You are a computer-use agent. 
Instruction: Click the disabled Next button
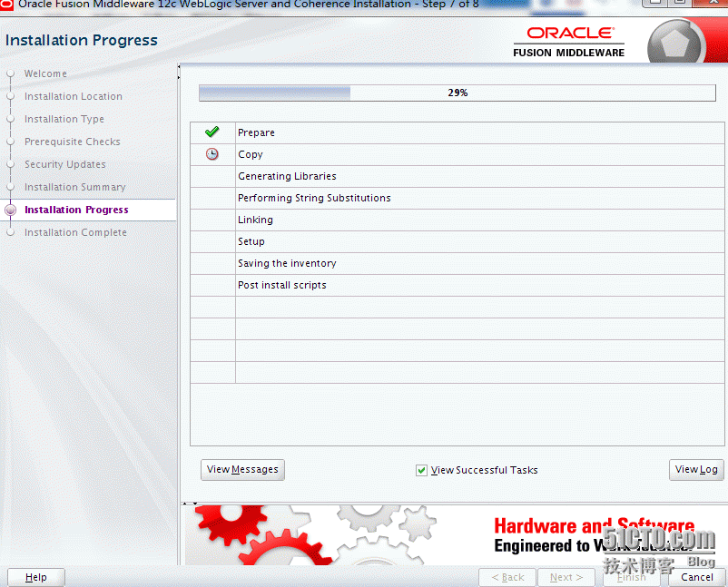click(566, 577)
